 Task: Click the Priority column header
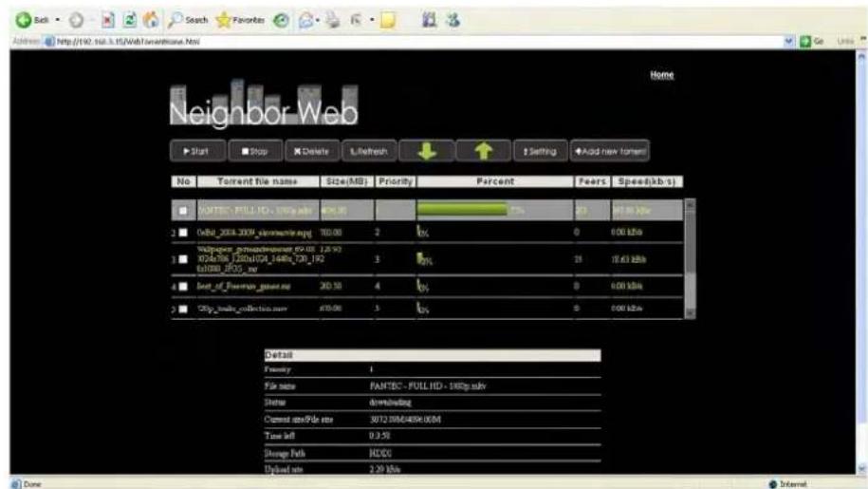[x=396, y=181]
